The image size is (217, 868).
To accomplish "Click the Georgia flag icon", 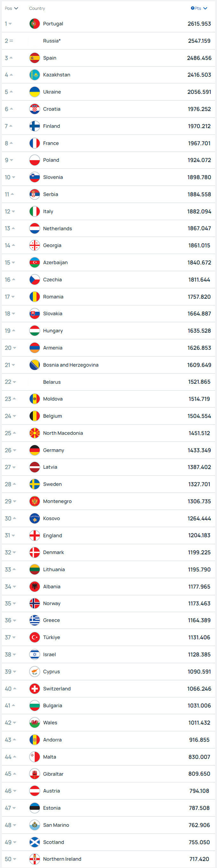I will pos(35,245).
